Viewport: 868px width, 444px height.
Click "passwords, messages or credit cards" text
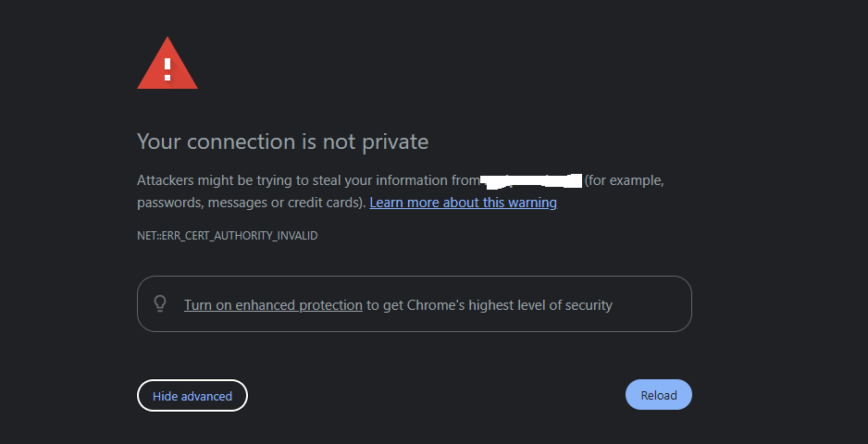point(250,203)
